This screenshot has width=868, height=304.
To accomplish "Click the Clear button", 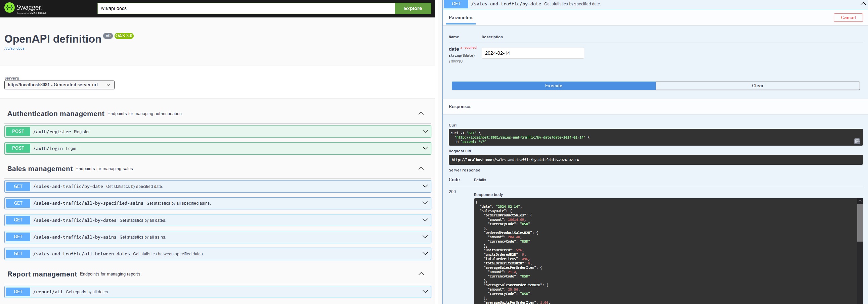I will tap(757, 86).
